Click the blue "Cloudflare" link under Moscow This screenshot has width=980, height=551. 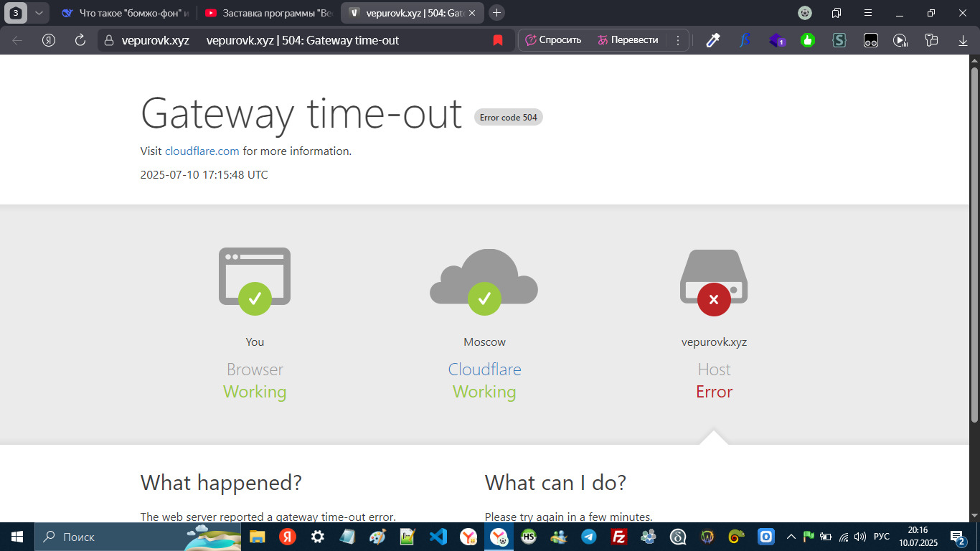point(484,369)
